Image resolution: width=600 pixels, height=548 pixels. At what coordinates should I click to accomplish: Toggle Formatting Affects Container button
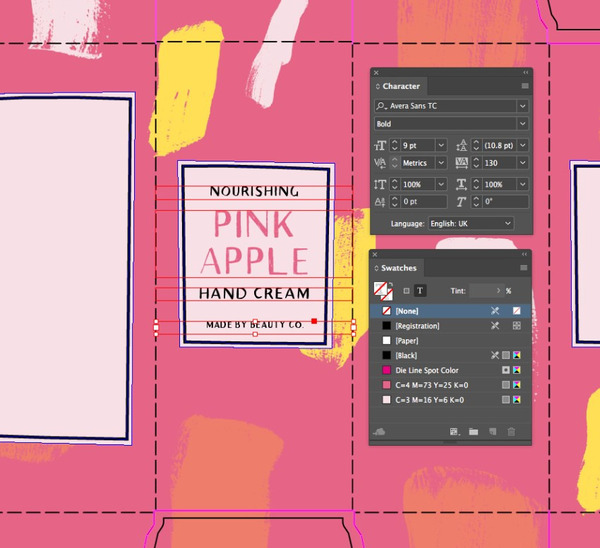(x=405, y=291)
